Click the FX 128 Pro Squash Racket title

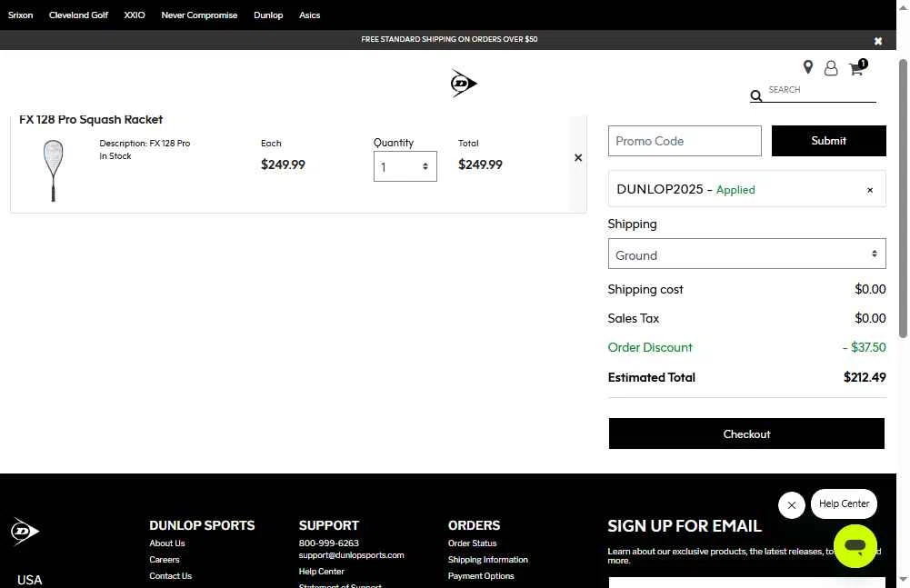coord(91,120)
